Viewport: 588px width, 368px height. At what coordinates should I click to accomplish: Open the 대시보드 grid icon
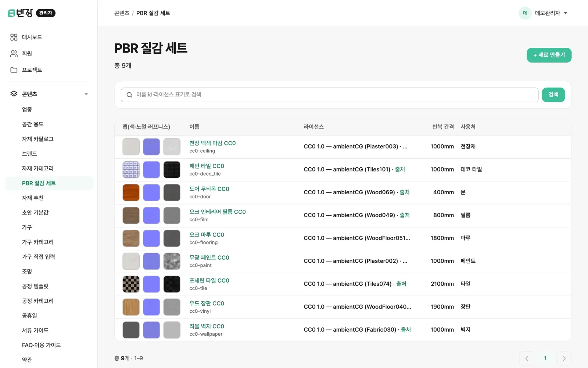pos(14,37)
